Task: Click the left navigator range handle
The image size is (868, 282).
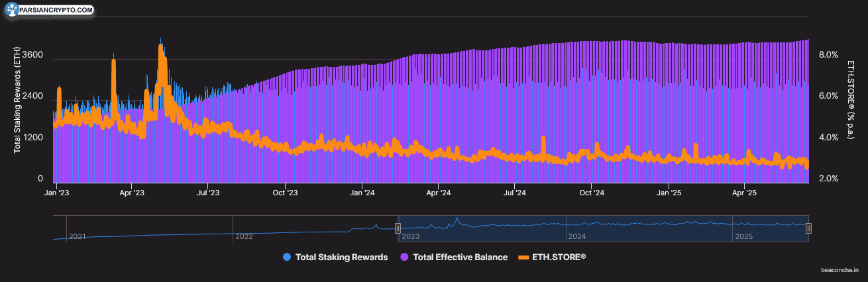Action: [x=398, y=228]
